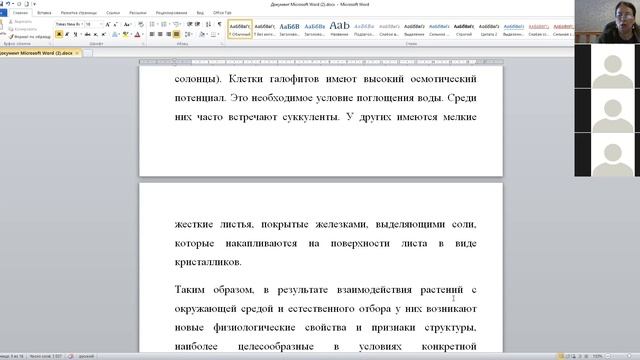Switch to the Рецензирование tab
Screen dimensions: 640x360
coord(171,13)
